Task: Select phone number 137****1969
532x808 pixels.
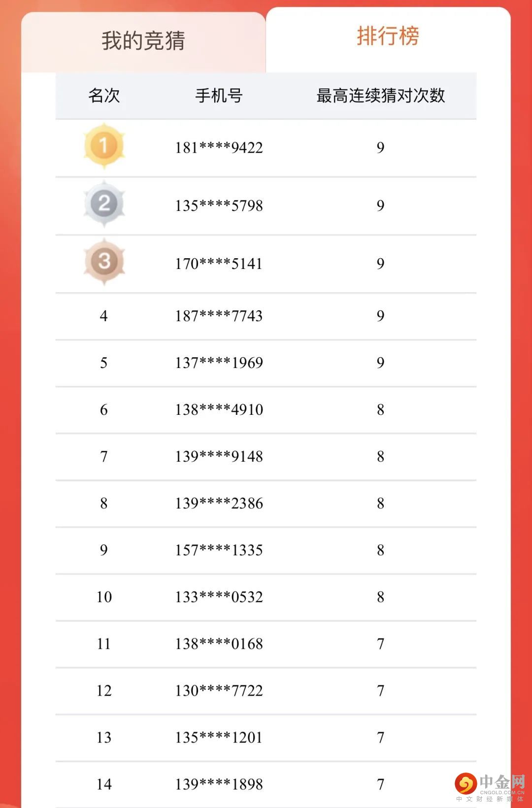Action: tap(219, 363)
